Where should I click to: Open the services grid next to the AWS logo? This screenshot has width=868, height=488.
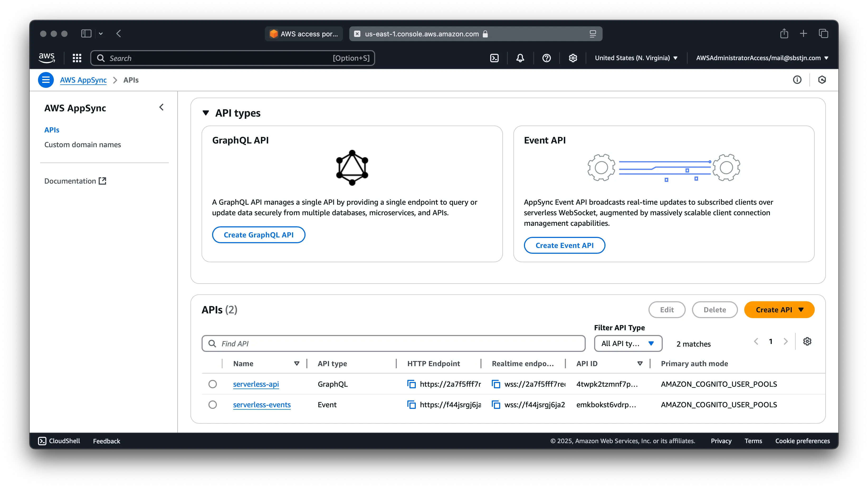pyautogui.click(x=77, y=58)
